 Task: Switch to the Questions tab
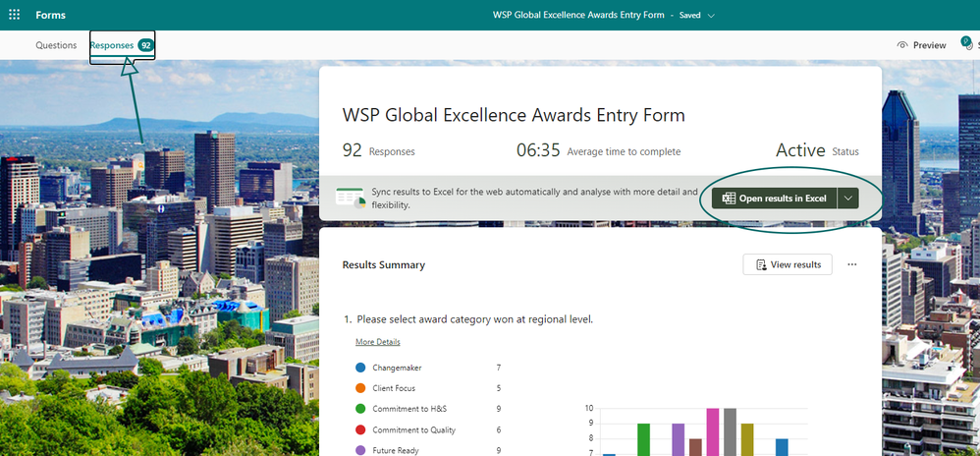56,45
